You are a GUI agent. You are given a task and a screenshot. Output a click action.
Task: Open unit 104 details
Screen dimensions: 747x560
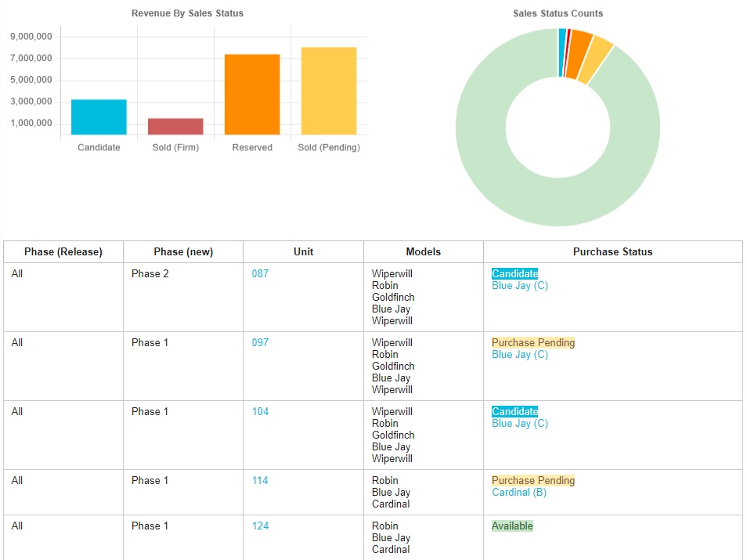260,412
